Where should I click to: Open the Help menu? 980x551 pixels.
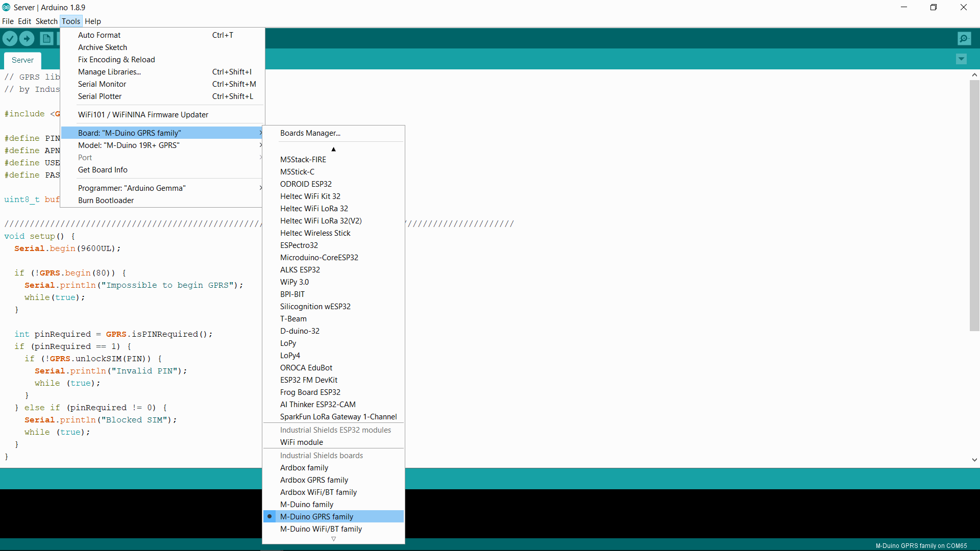(93, 21)
